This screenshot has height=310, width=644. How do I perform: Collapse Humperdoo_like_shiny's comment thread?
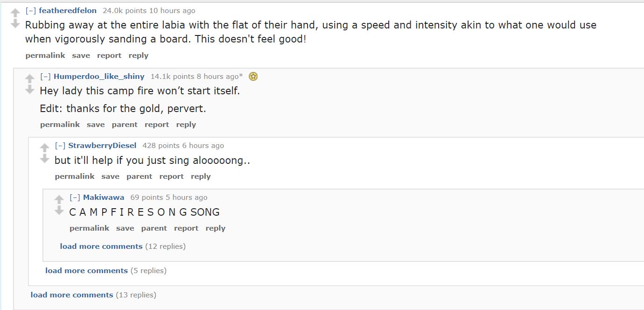(45, 76)
